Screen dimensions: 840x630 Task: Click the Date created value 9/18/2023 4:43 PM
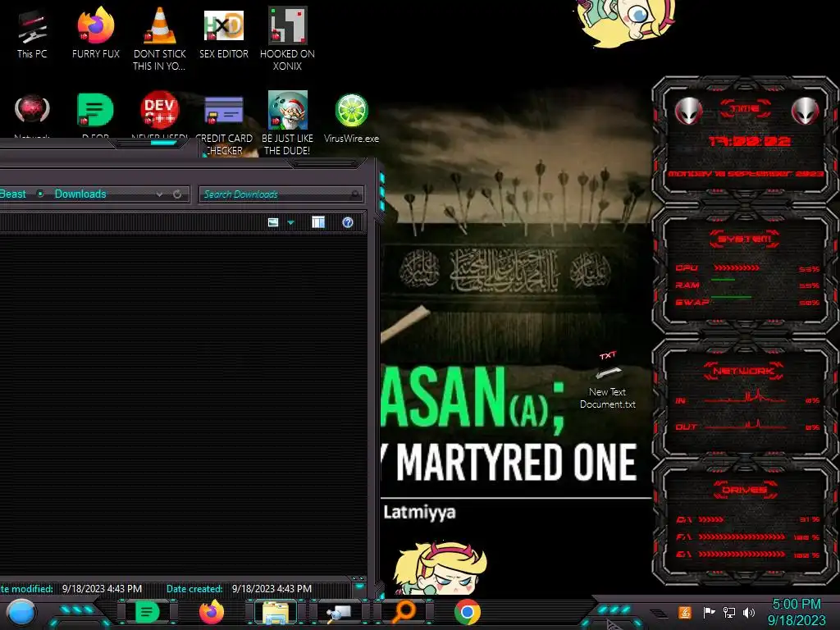(x=272, y=589)
